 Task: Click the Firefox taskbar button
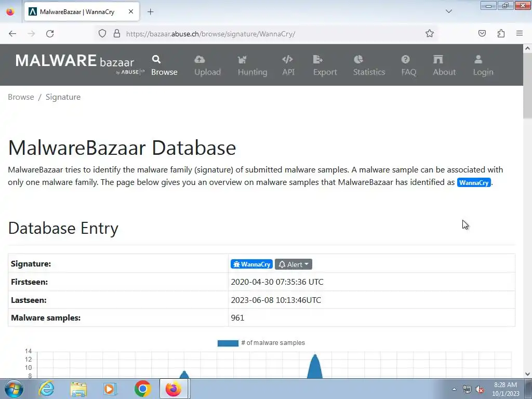pos(175,389)
